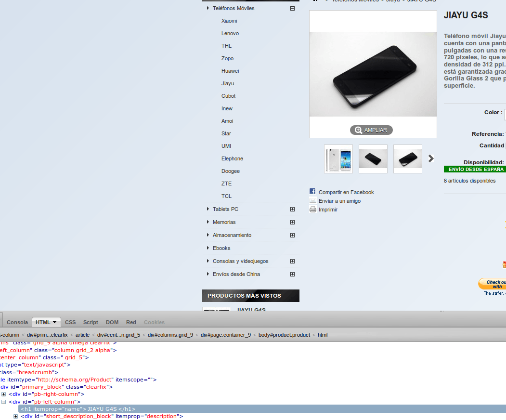The width and height of the screenshot is (506, 420).
Task: Click div#columns.grid_9 in breadcrumb path
Action: point(170,335)
